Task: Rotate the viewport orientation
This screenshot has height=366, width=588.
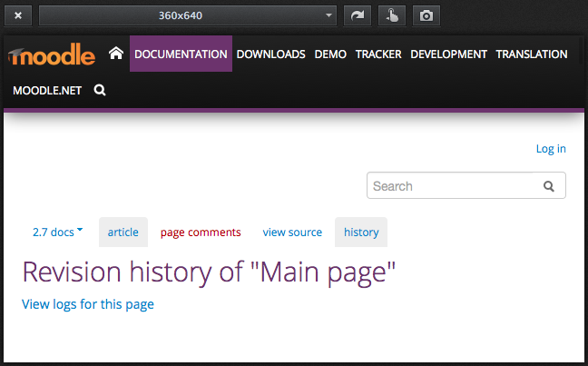Action: 358,15
